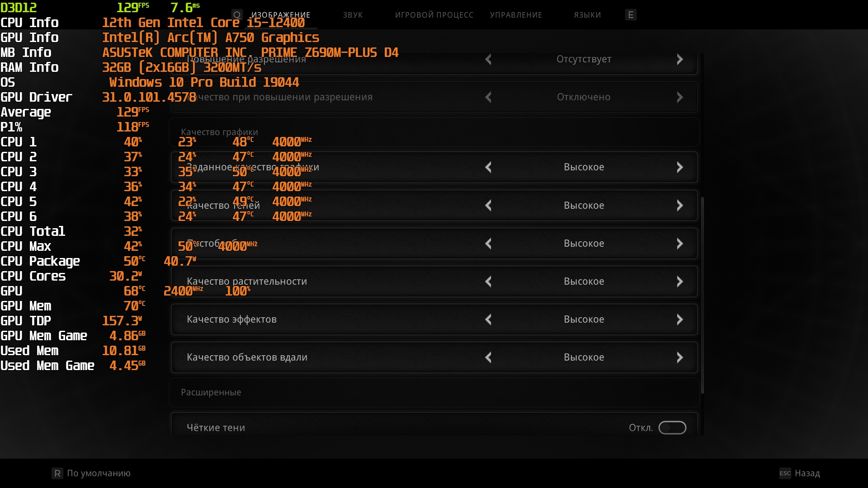Image resolution: width=868 pixels, height=488 pixels.
Task: Toggle the Чёткие тени switch
Action: tap(672, 427)
